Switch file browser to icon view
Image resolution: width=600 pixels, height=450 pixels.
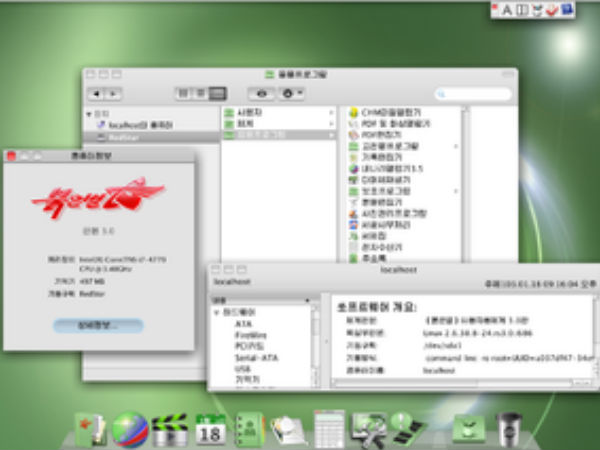point(184,93)
